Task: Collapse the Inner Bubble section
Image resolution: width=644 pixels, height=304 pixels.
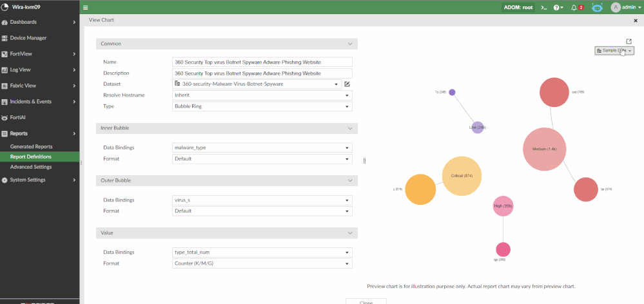Action: coord(350,128)
